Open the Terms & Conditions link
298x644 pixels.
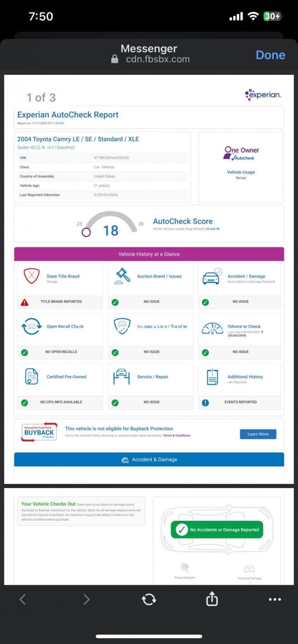[x=176, y=435]
